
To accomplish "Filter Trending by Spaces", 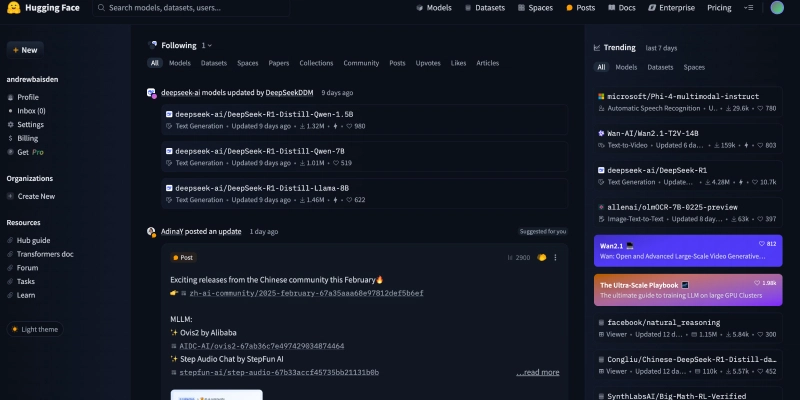I will coord(693,67).
